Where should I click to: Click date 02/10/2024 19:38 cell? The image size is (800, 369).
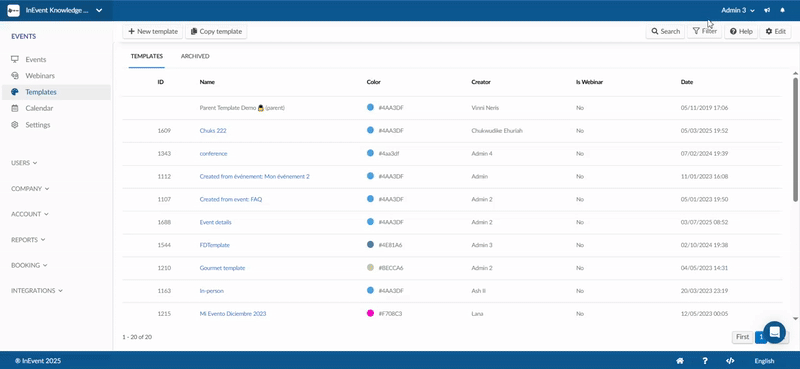click(704, 245)
